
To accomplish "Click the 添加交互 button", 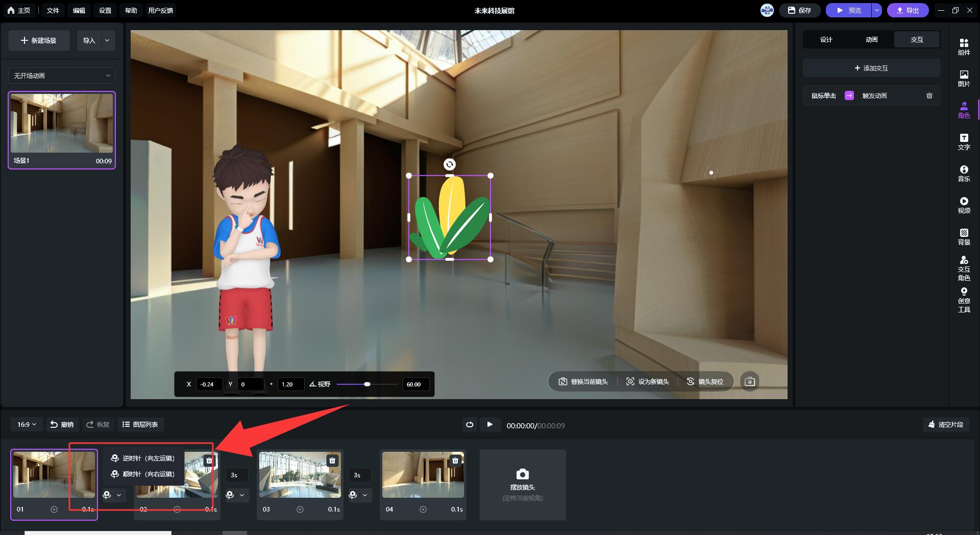I will 871,68.
